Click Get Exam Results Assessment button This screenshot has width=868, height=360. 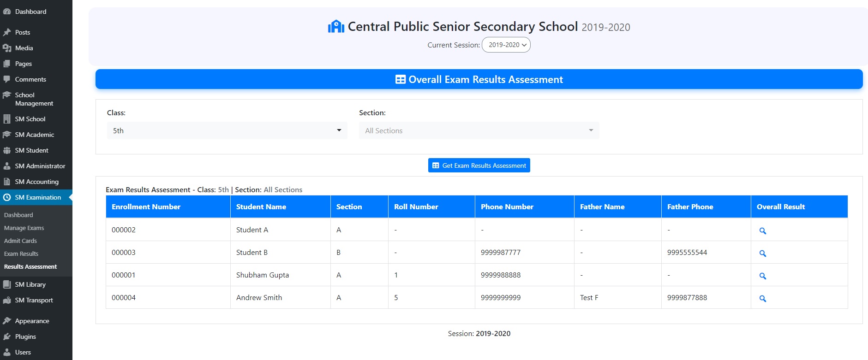click(x=479, y=165)
